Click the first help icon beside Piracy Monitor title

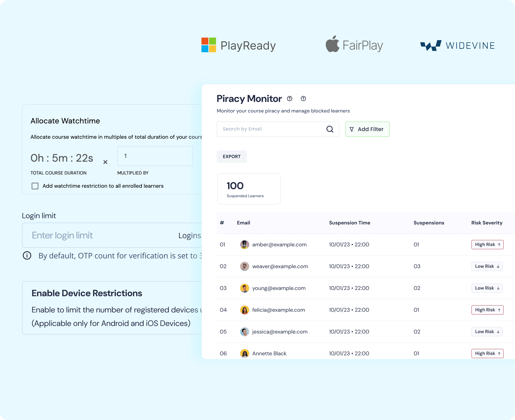(289, 99)
